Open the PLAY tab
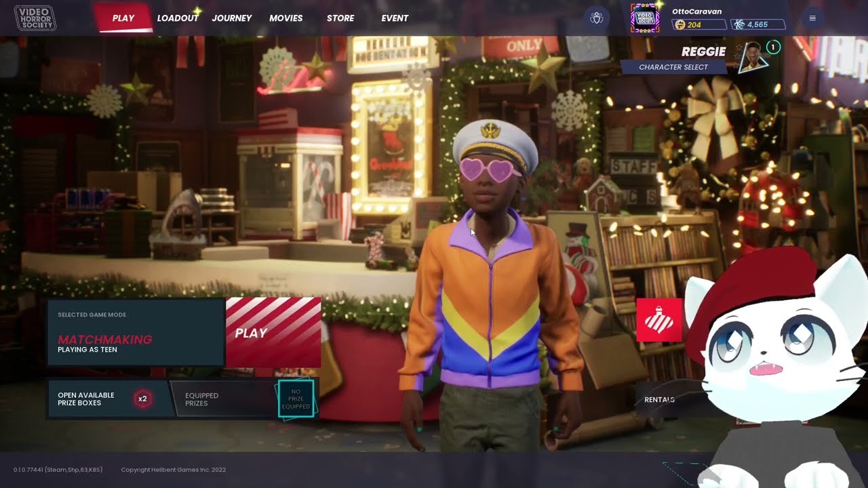 (123, 18)
